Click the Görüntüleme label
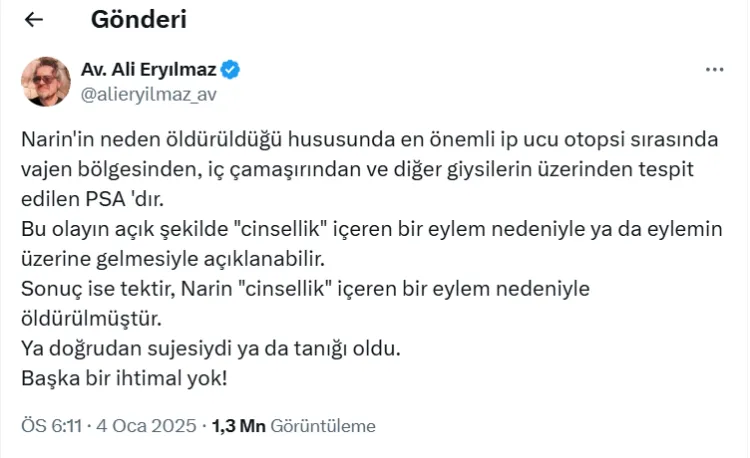Image resolution: width=750 pixels, height=458 pixels. point(323,426)
